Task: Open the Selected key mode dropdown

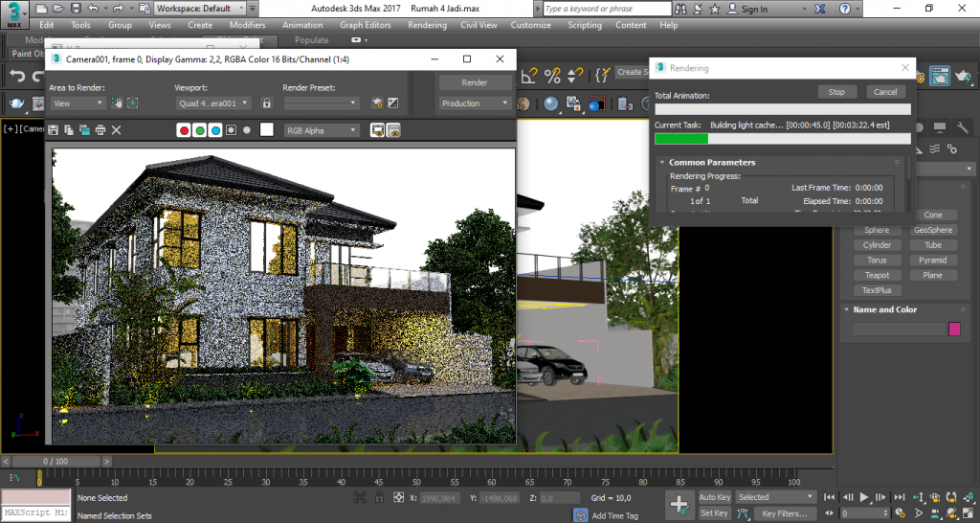Action: (775, 497)
